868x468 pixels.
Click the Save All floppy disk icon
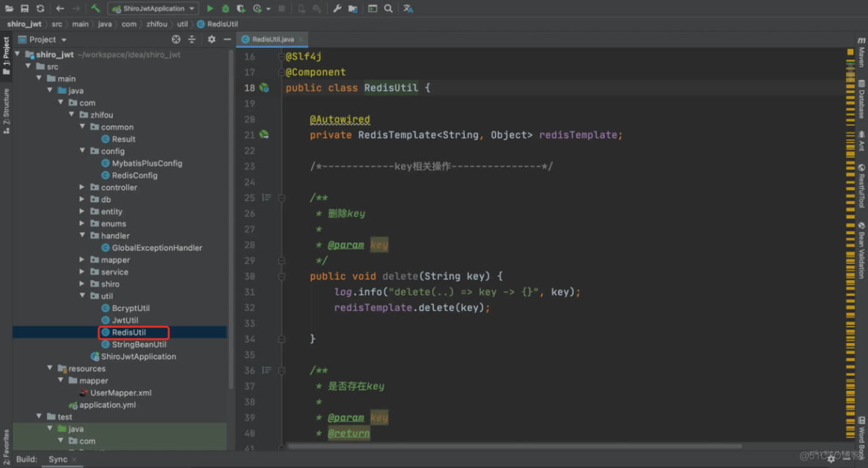pos(24,9)
